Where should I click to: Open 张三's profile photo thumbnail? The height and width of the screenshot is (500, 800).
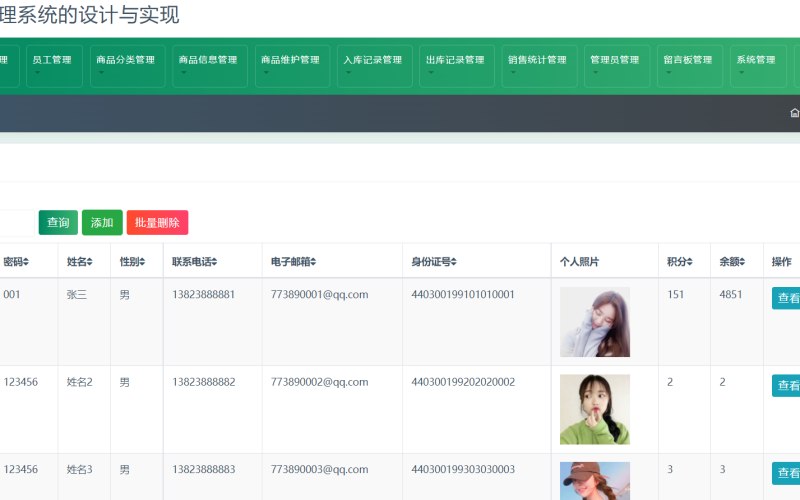tap(595, 322)
